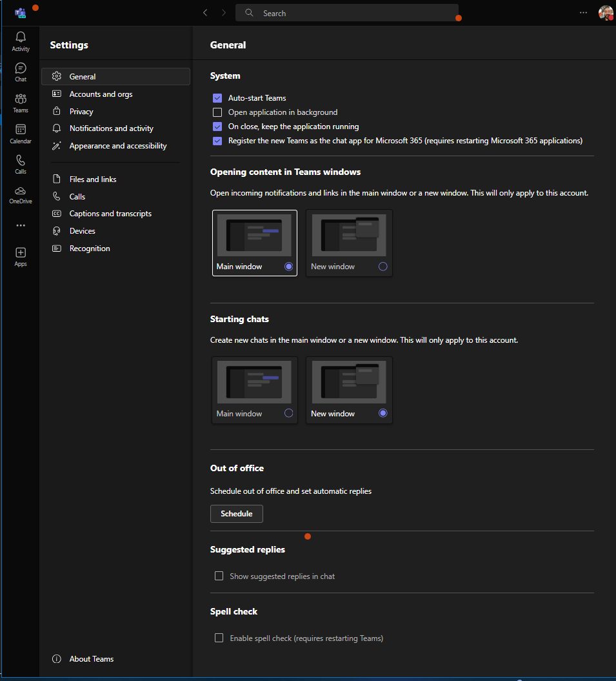The height and width of the screenshot is (681, 616).
Task: Click the lock icon beside Privacy
Action: click(x=56, y=111)
